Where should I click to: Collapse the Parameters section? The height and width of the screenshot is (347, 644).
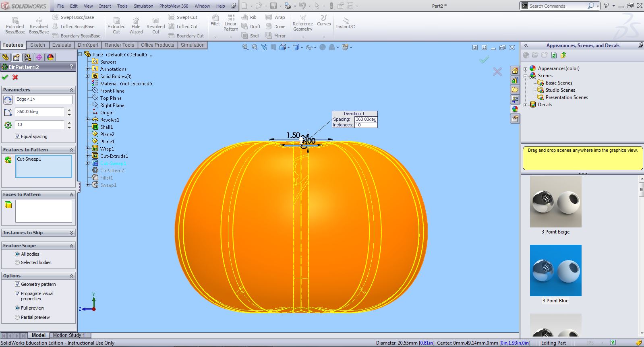click(72, 90)
